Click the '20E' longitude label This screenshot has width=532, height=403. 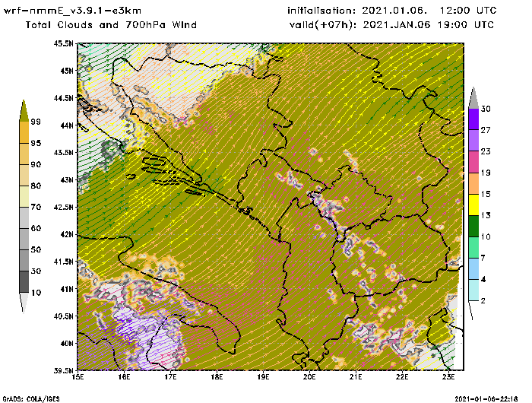tap(309, 377)
